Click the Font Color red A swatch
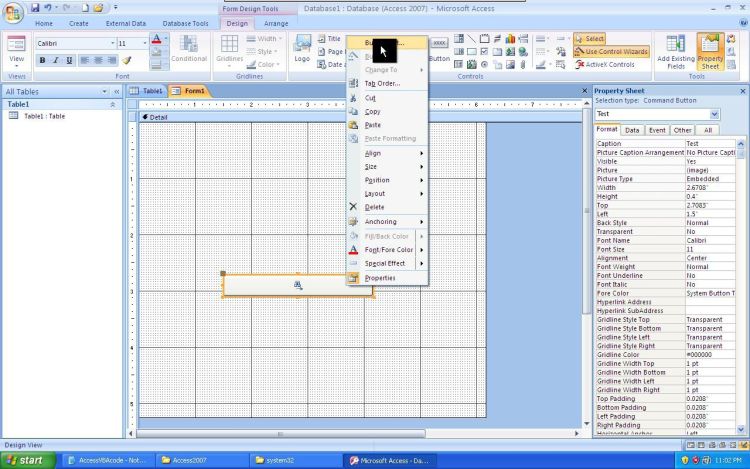750x469 pixels. [156, 39]
